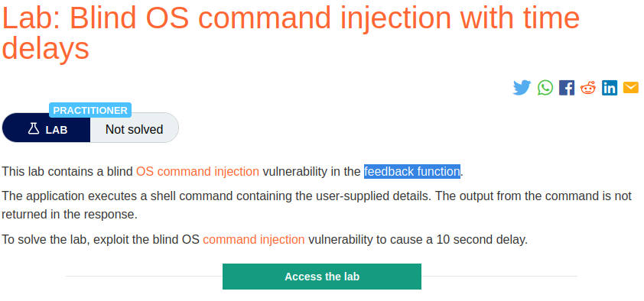
Task: Share the lab on Twitter
Action: click(522, 88)
